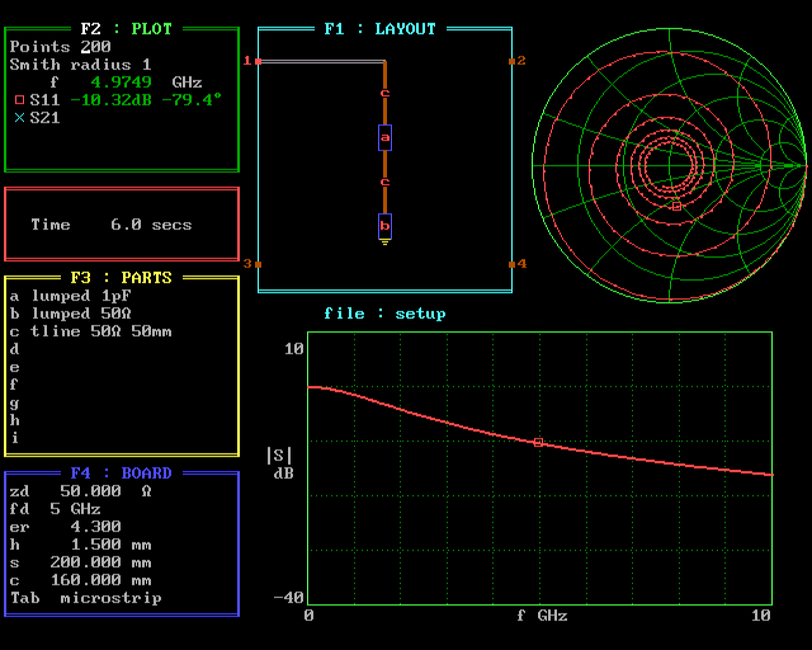This screenshot has width=812, height=650.
Task: Click the S21 cross marker legend
Action: pyautogui.click(x=19, y=118)
